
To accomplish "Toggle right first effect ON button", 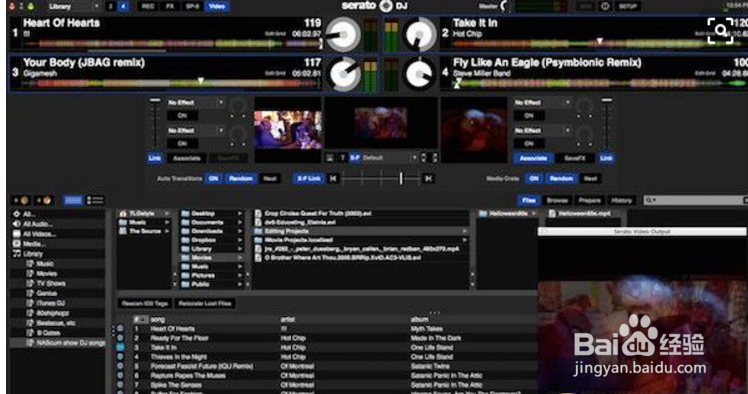I will pyautogui.click(x=529, y=115).
